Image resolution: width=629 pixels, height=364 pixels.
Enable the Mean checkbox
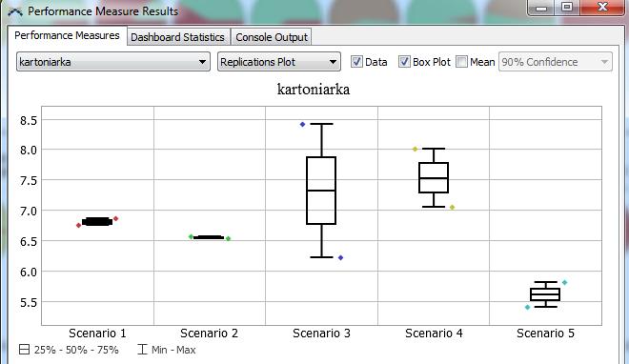pyautogui.click(x=461, y=62)
